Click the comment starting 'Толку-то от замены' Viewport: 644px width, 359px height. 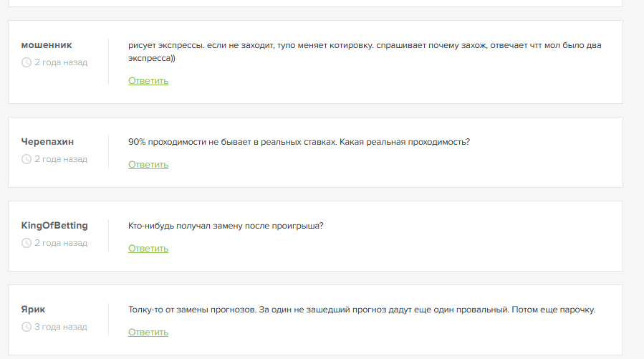(x=362, y=310)
